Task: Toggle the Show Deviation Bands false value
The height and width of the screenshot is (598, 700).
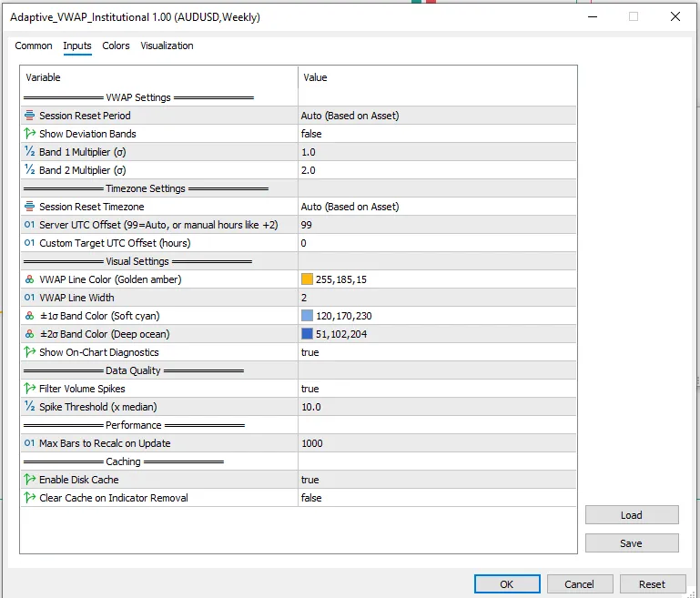Action: [x=437, y=134]
